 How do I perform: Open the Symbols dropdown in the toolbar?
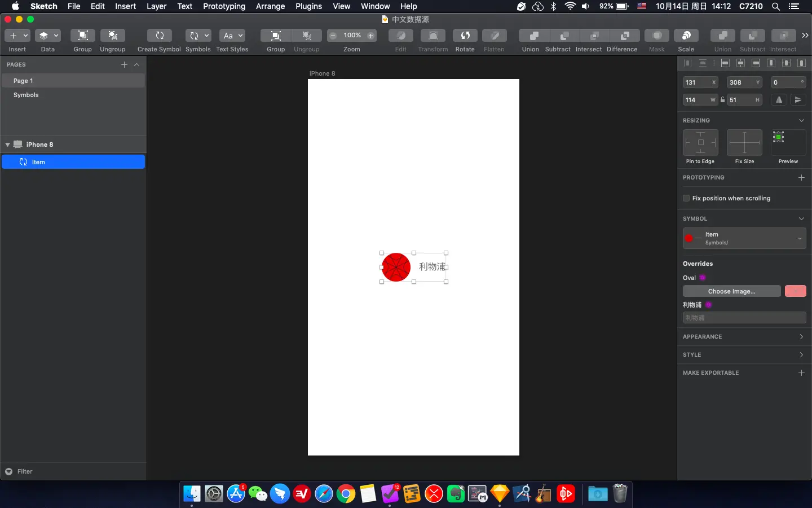point(198,36)
